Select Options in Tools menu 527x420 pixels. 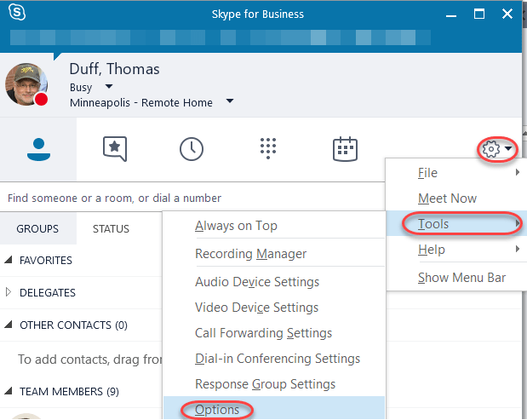pyautogui.click(x=274, y=409)
